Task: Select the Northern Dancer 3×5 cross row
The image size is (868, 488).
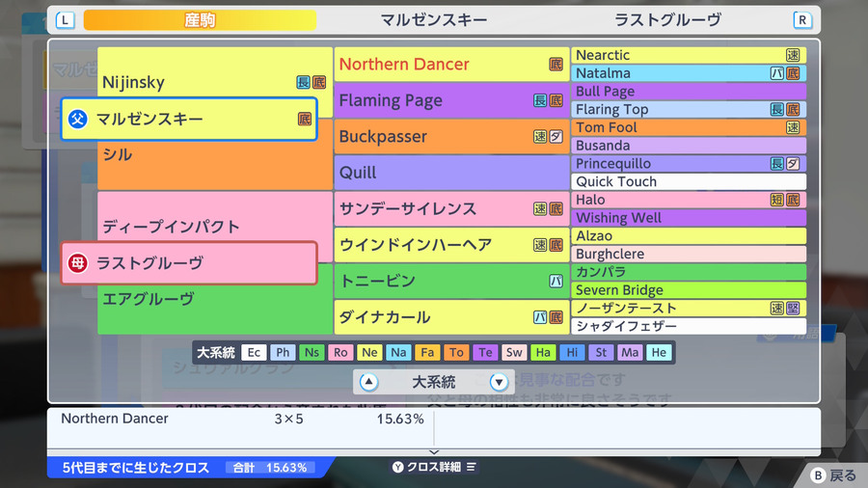Action: coord(241,419)
